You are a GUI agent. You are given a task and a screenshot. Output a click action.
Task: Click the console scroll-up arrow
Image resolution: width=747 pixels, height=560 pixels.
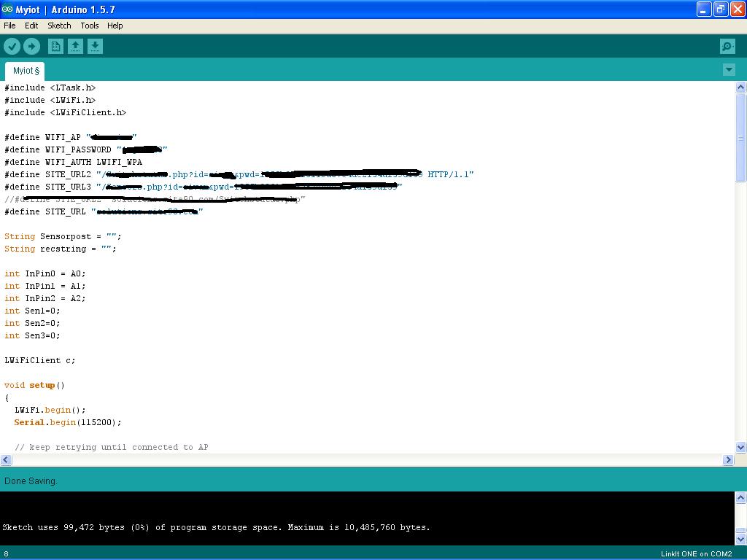pyautogui.click(x=740, y=497)
